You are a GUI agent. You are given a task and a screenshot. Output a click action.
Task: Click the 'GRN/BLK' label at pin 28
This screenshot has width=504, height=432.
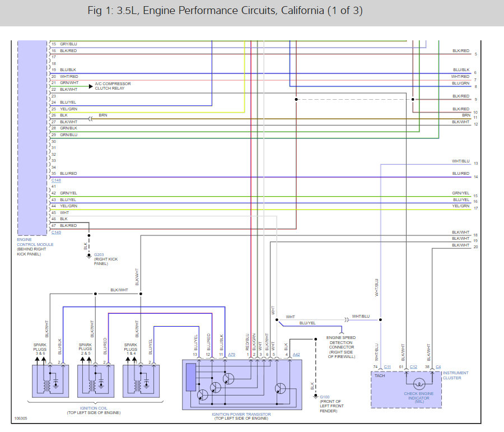(x=68, y=128)
